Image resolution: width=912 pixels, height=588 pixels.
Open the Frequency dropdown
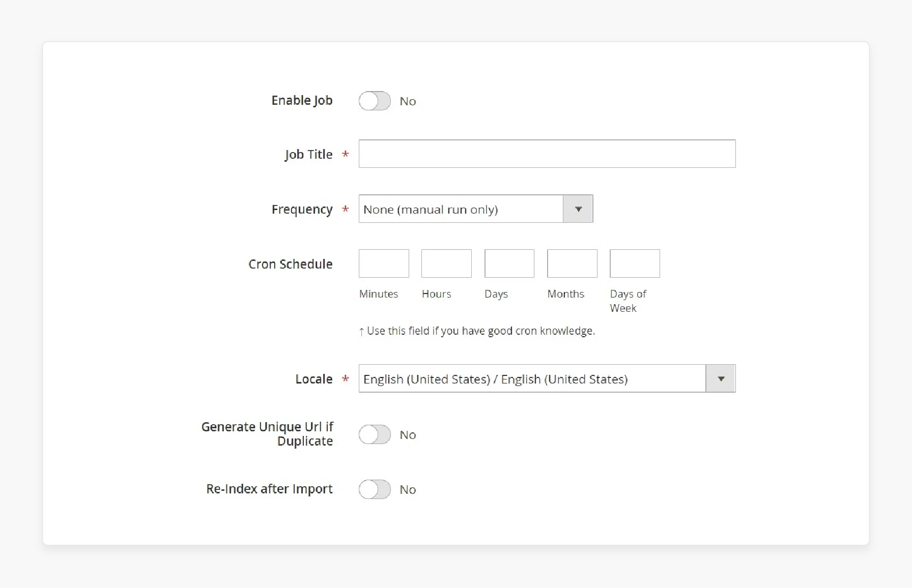476,209
